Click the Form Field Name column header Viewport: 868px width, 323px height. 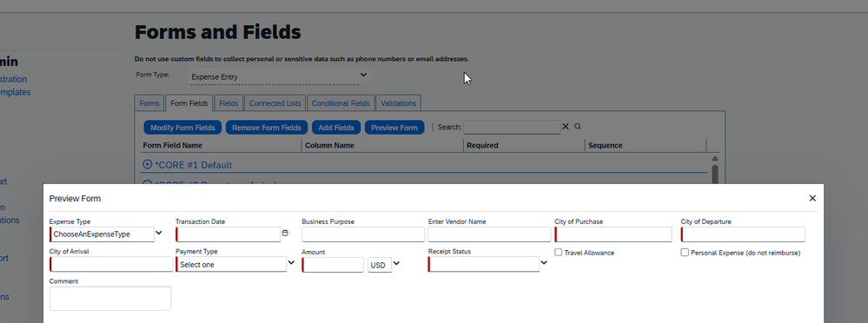point(173,146)
